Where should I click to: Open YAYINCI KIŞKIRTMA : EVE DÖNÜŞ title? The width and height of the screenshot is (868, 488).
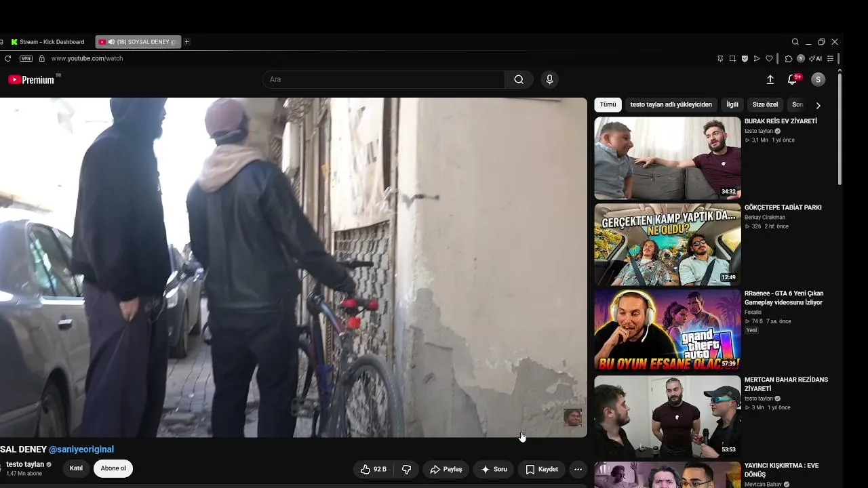(781, 470)
